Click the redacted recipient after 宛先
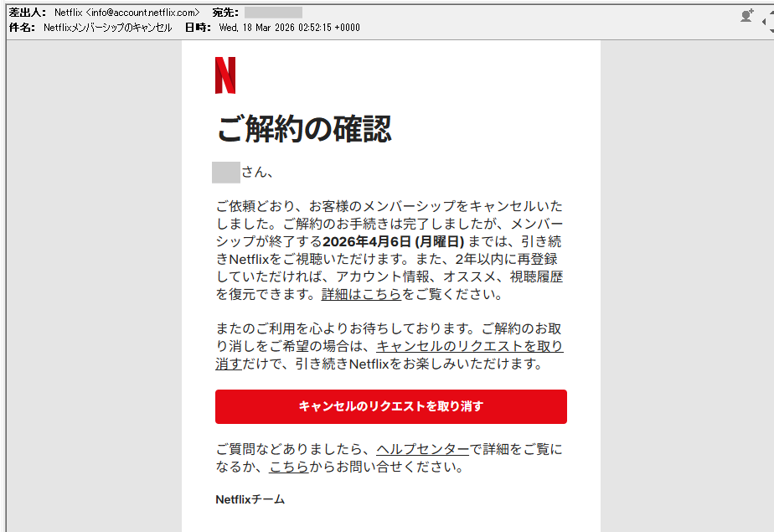Viewport: 774px width, 532px height. [x=273, y=13]
